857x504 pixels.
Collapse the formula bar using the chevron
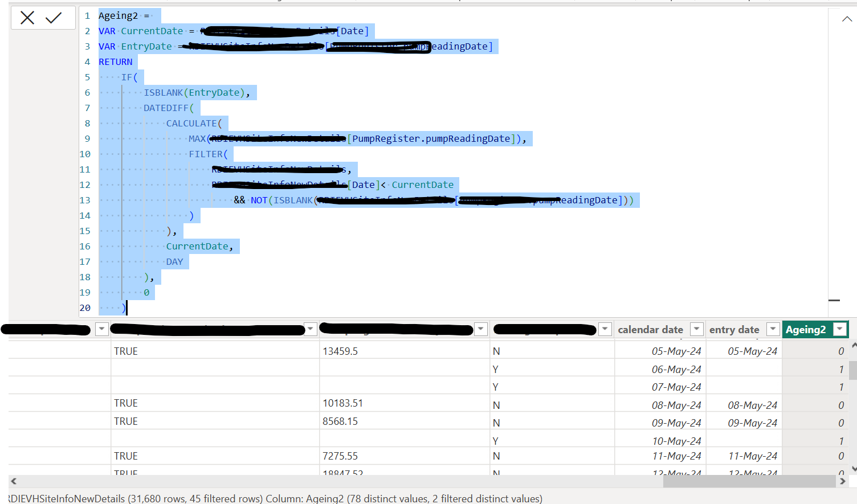click(x=847, y=19)
